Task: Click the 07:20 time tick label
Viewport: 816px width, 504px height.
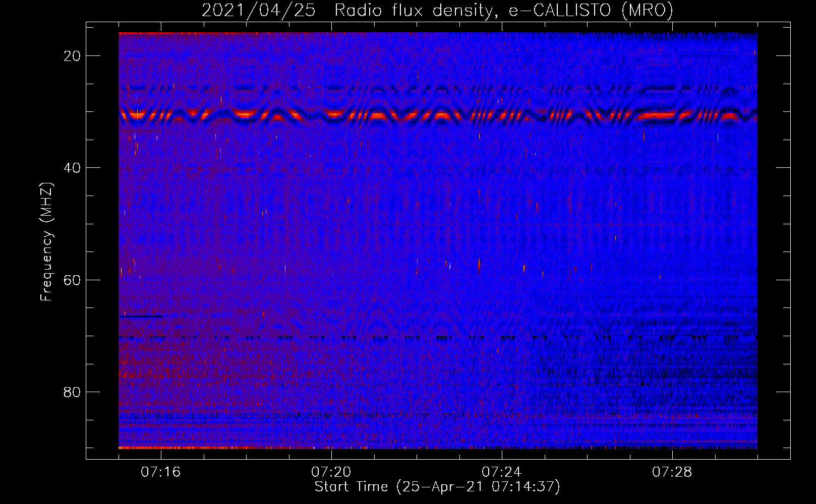Action: click(331, 472)
